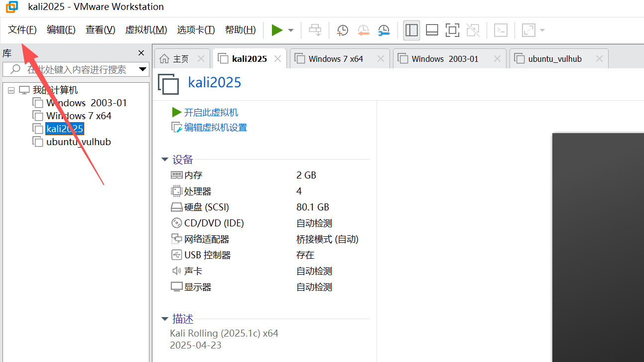Click the dark VM screen preview thumbnail

[598, 247]
